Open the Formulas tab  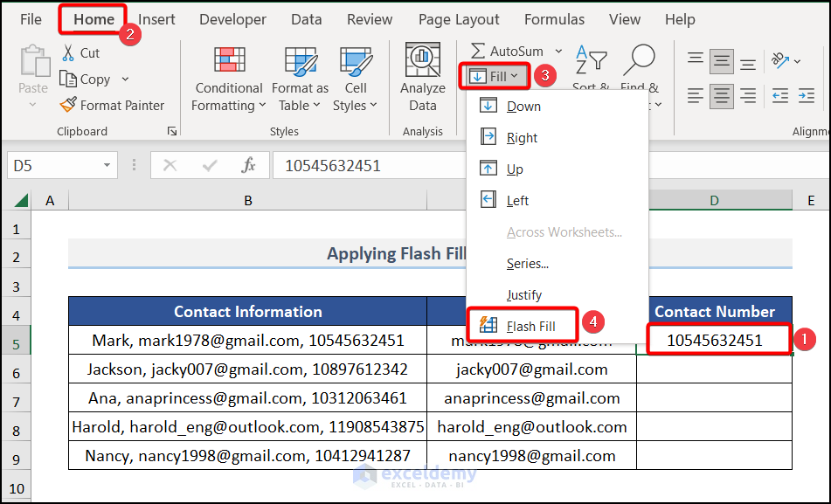[554, 19]
